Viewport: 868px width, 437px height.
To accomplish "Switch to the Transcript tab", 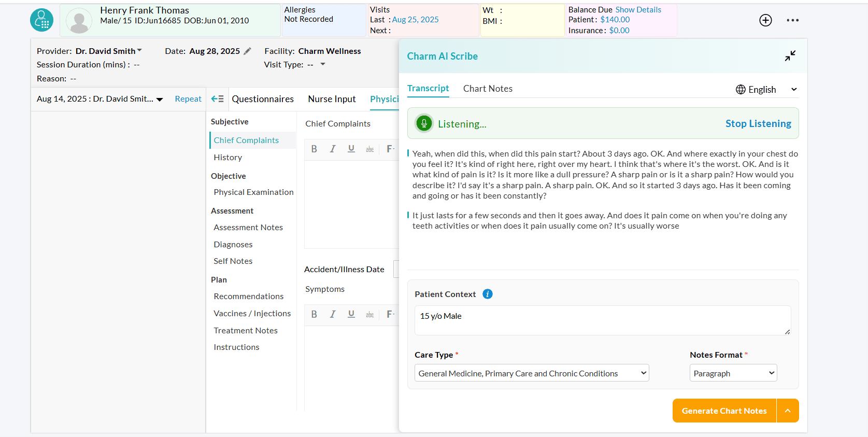I will click(428, 88).
